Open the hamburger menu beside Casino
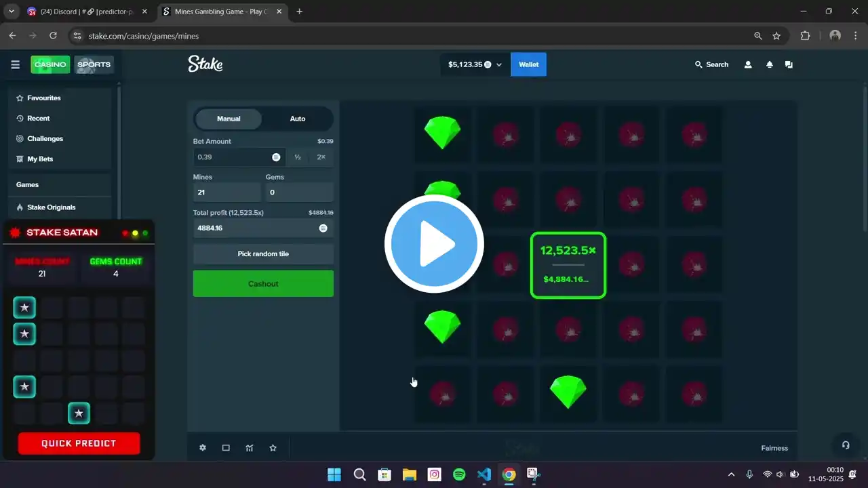 click(x=15, y=64)
